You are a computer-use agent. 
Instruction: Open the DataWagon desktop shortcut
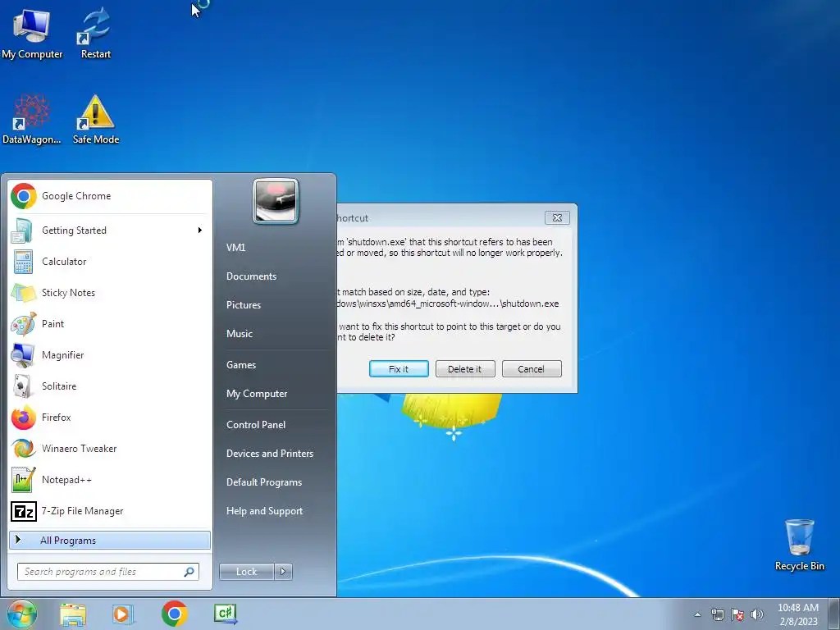[32, 118]
